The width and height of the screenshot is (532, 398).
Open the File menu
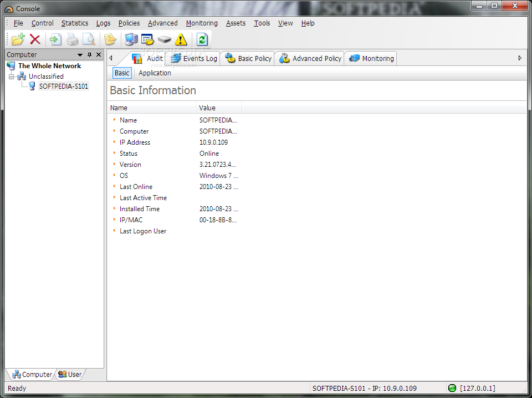tap(18, 23)
